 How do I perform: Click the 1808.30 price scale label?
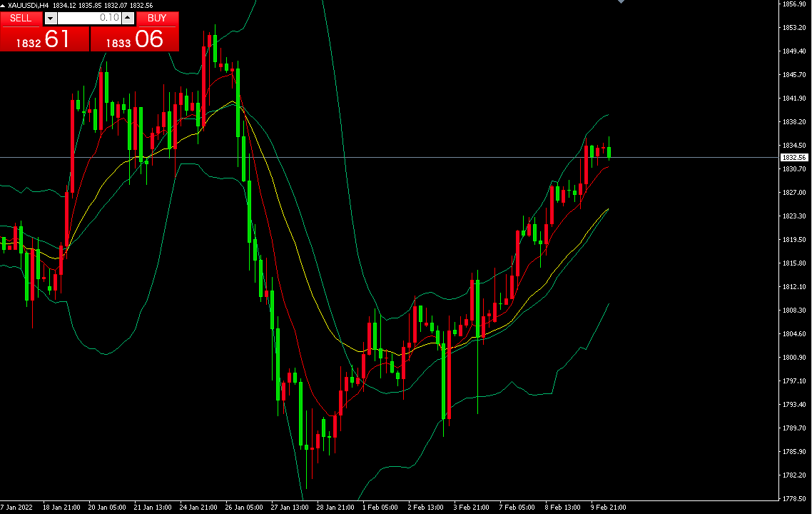point(794,311)
